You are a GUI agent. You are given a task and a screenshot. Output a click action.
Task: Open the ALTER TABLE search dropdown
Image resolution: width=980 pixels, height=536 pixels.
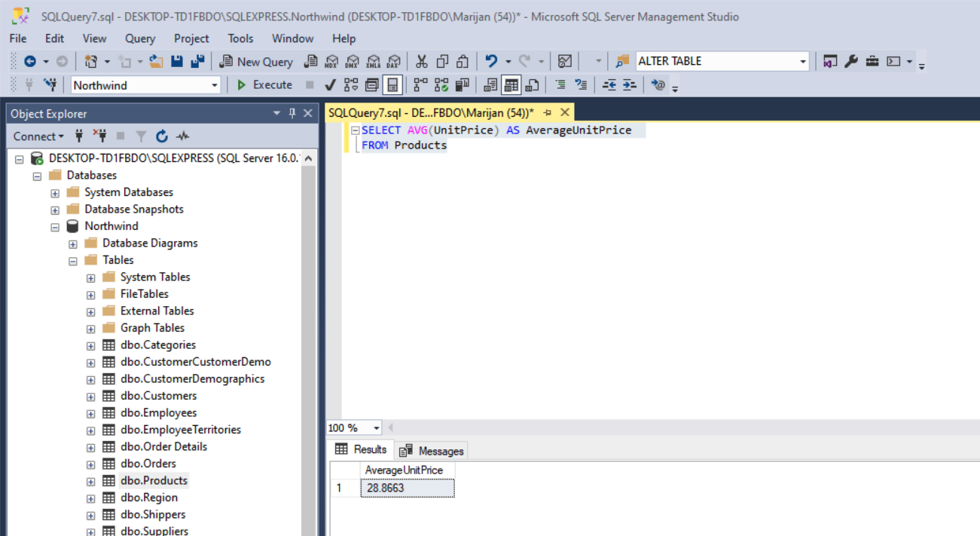(803, 62)
